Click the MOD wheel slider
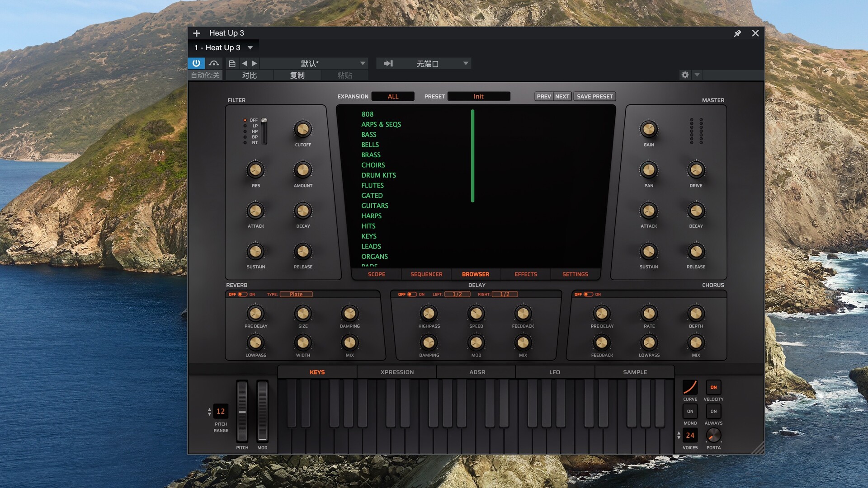Screen dimensions: 868x488 262,411
